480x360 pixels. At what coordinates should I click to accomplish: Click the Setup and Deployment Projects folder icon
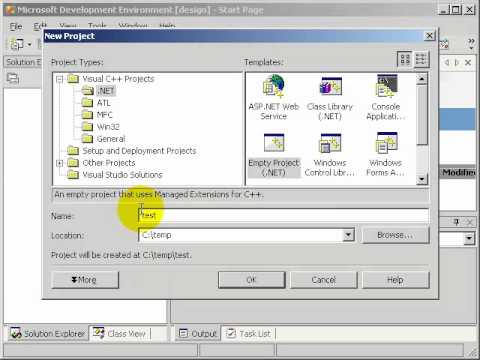[73, 151]
